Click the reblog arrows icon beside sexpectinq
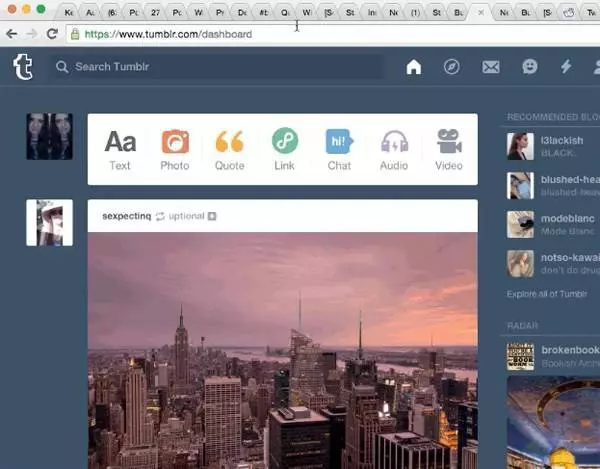 (160, 217)
